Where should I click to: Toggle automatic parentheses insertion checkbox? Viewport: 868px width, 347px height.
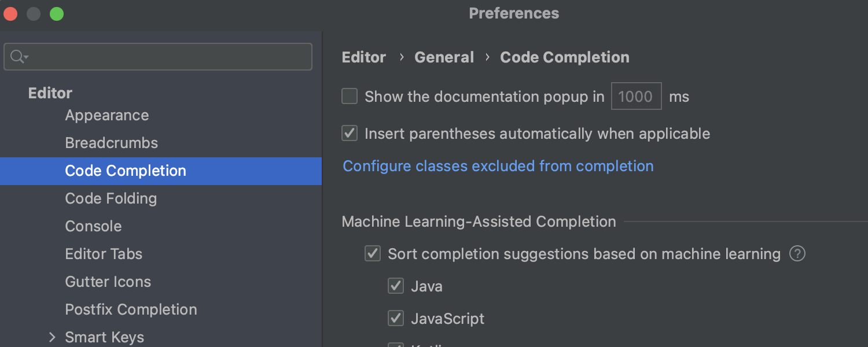[350, 134]
